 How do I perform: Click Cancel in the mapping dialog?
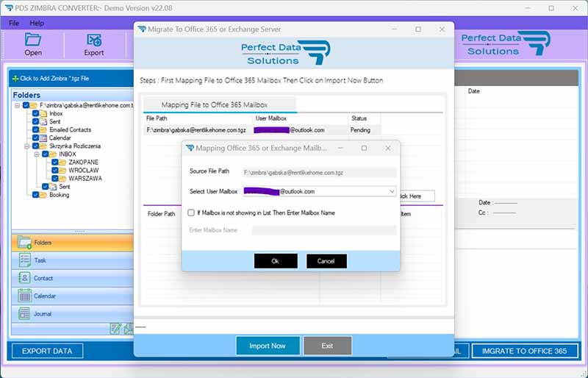326,261
